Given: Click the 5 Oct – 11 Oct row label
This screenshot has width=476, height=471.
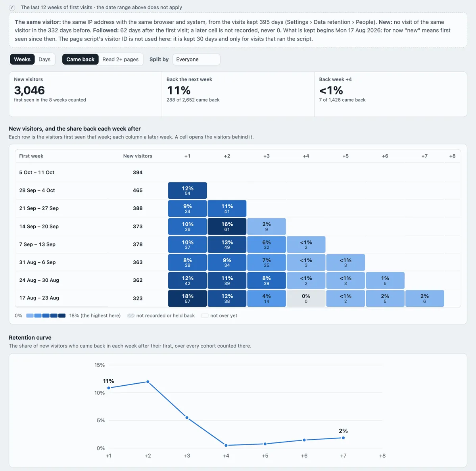Looking at the screenshot, I should click(x=36, y=173).
